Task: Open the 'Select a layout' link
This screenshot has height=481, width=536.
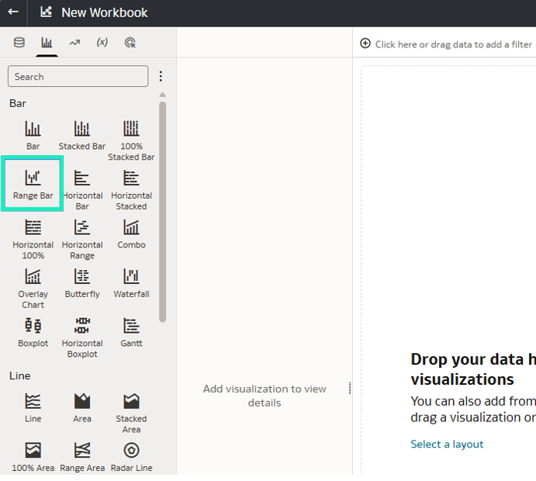Action: point(447,444)
